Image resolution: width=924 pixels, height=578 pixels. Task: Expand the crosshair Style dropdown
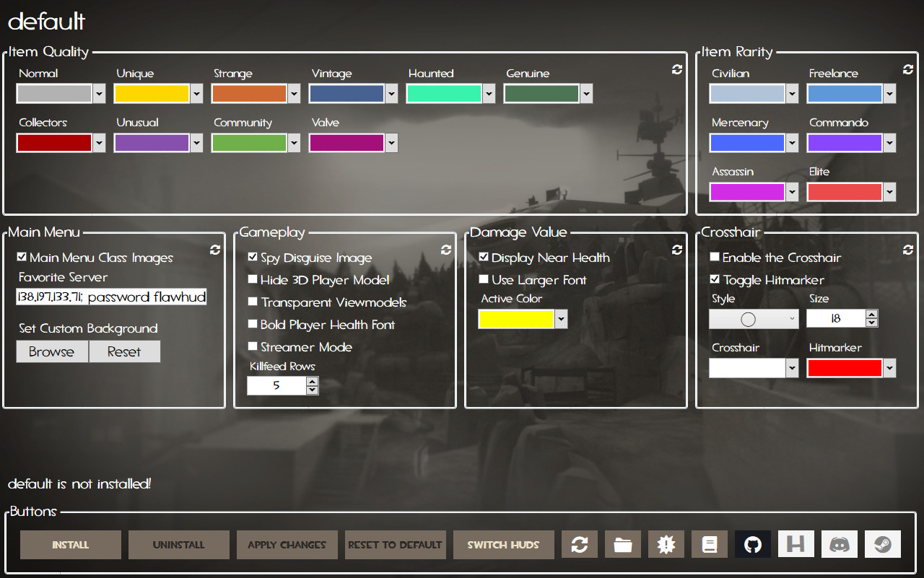(790, 318)
